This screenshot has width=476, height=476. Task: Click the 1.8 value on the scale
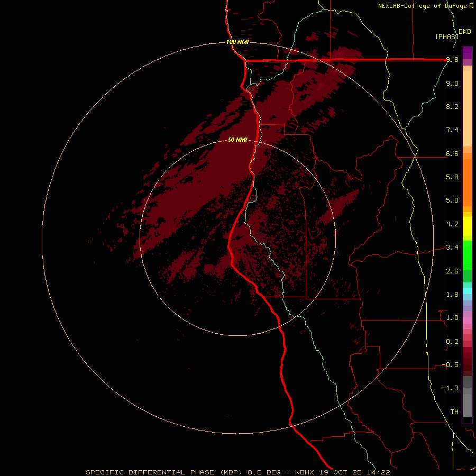click(x=452, y=295)
